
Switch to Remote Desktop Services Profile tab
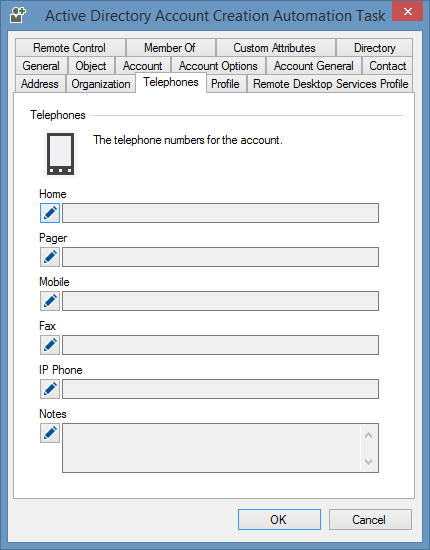[x=330, y=84]
